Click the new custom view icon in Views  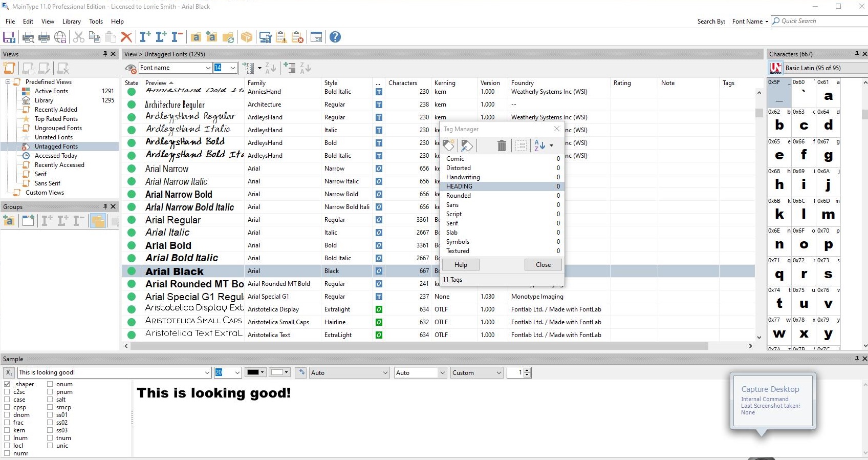tap(9, 68)
